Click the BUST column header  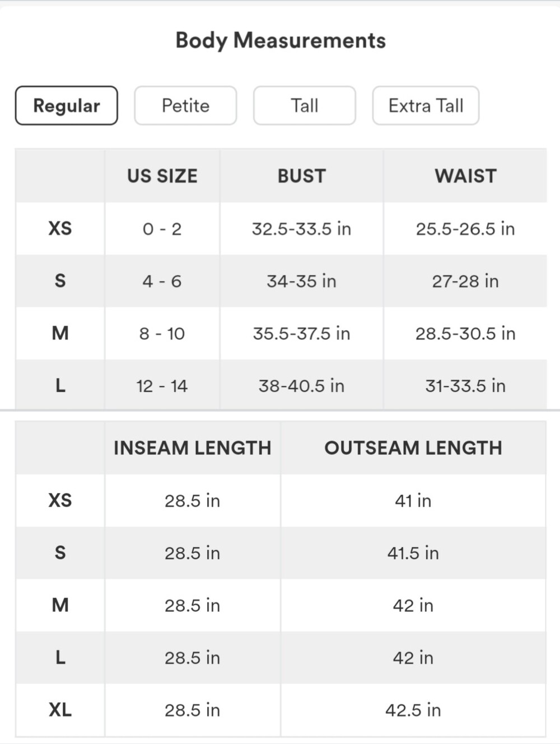301,176
